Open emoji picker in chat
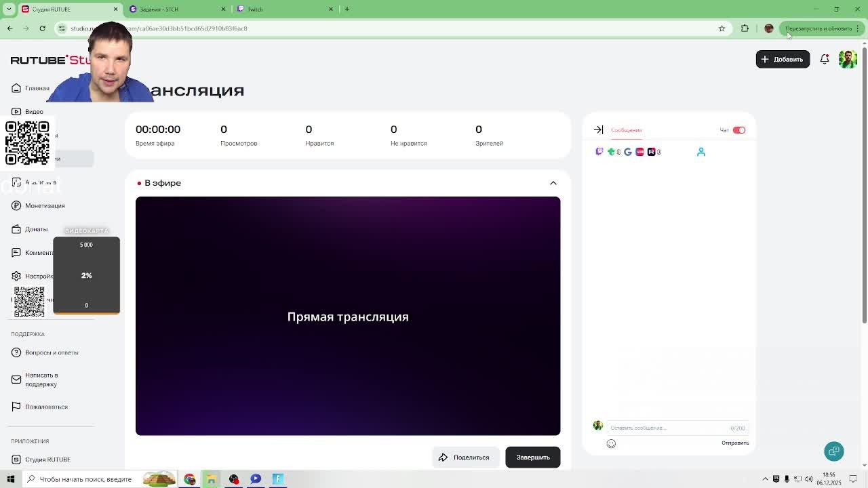Image resolution: width=868 pixels, height=488 pixels. tap(611, 443)
